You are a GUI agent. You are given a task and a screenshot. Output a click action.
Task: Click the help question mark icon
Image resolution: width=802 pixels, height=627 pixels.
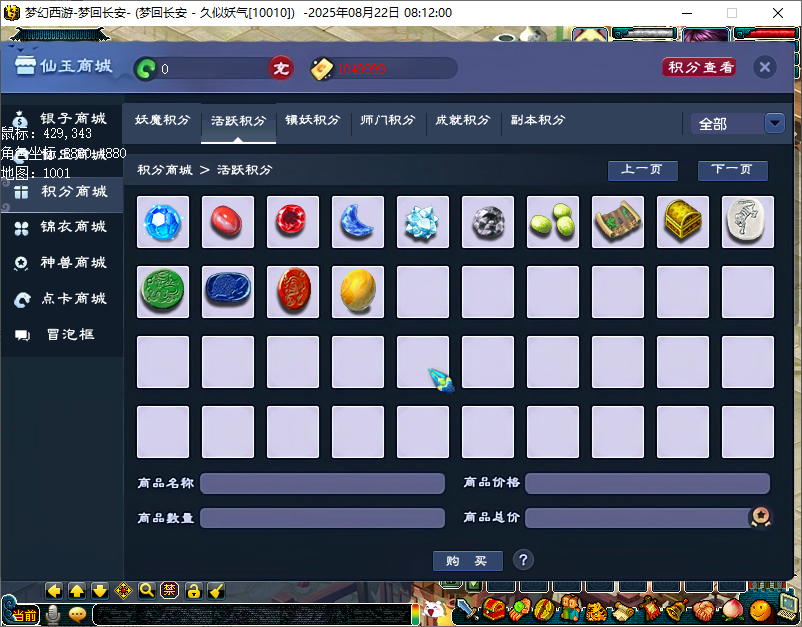[x=523, y=560]
